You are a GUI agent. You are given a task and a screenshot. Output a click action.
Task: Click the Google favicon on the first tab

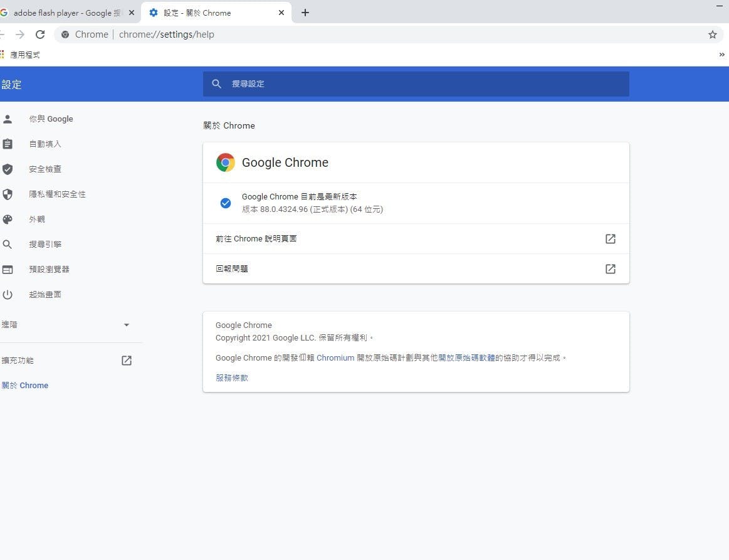tap(4, 13)
